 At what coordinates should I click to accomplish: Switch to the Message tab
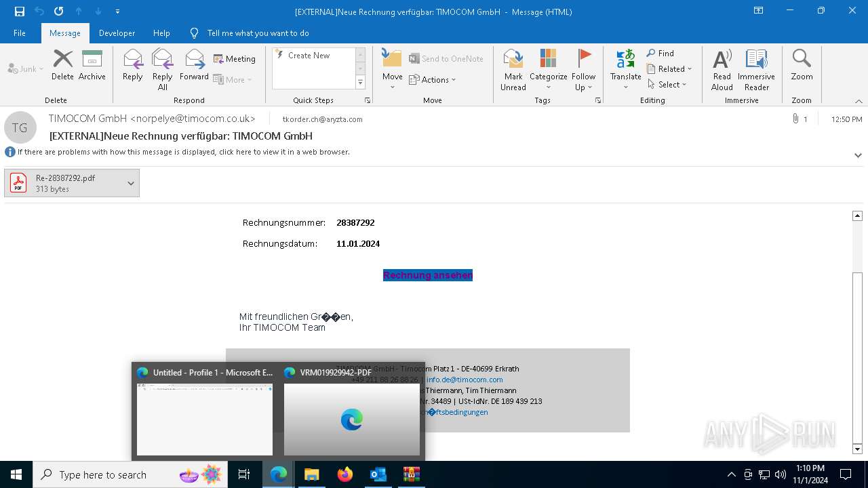(x=65, y=33)
